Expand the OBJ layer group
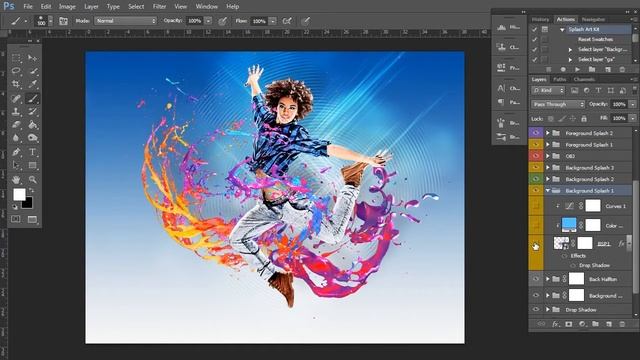 [548, 156]
